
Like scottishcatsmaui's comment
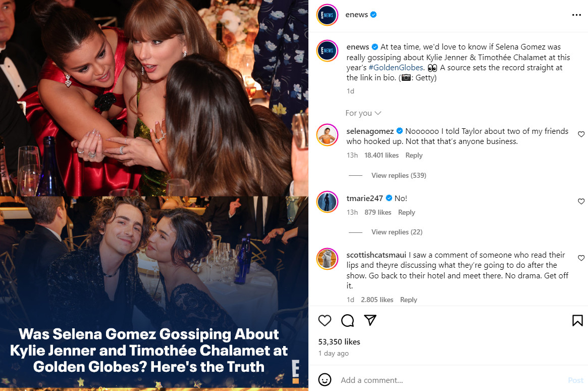tap(581, 258)
